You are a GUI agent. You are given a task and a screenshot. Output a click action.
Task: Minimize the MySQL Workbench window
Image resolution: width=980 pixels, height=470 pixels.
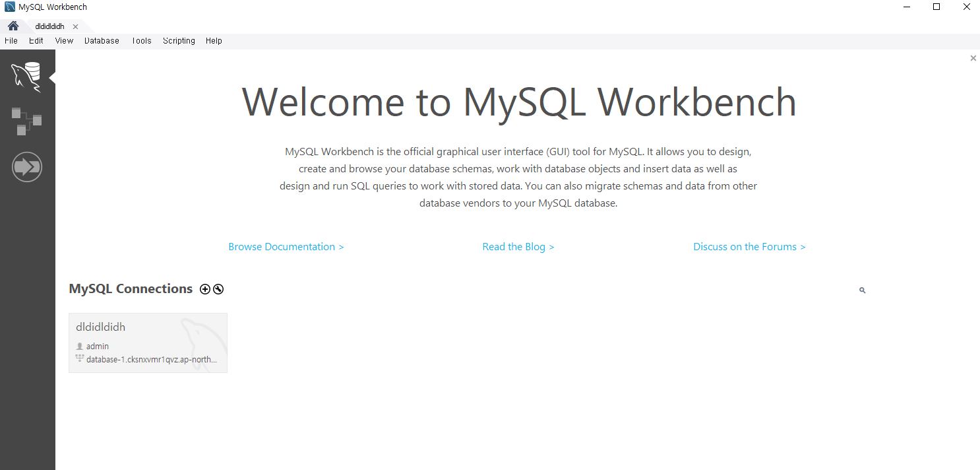pyautogui.click(x=907, y=7)
